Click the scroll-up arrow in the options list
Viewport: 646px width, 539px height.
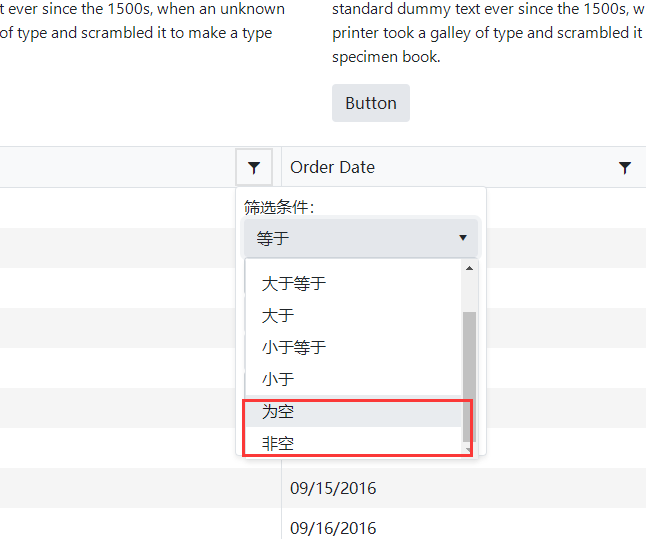pos(469,269)
